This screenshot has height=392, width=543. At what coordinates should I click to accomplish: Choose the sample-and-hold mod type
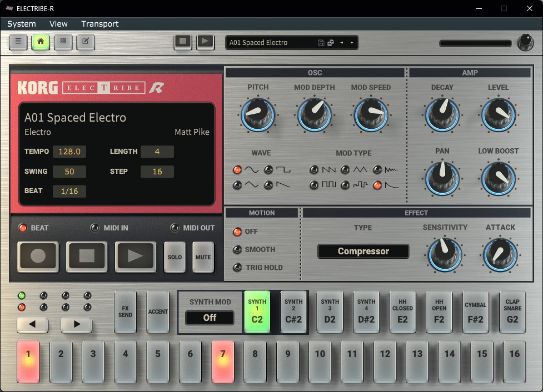(345, 185)
